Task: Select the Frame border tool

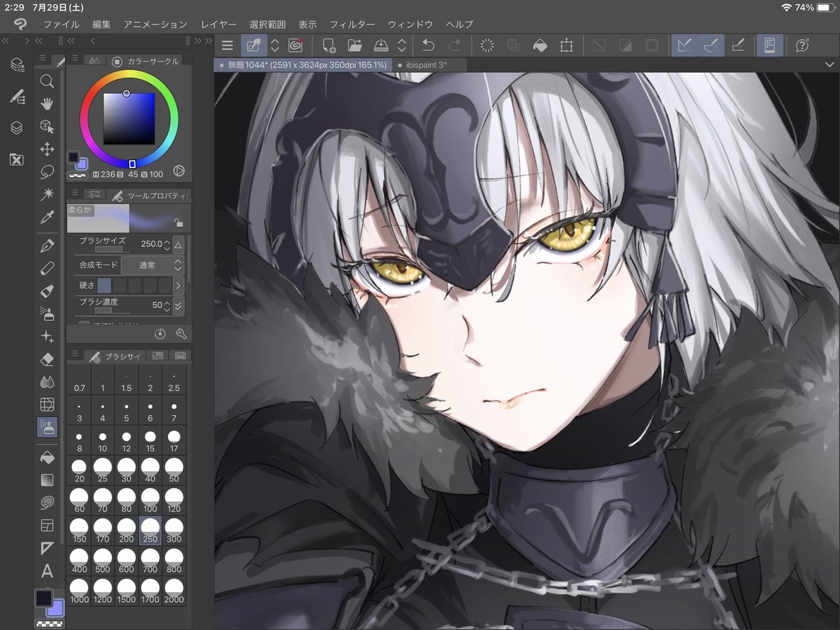Action: coord(47,524)
